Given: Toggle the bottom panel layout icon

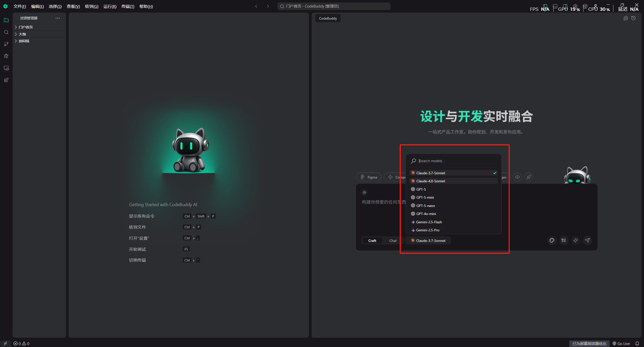Looking at the screenshot, I should [x=555, y=6].
